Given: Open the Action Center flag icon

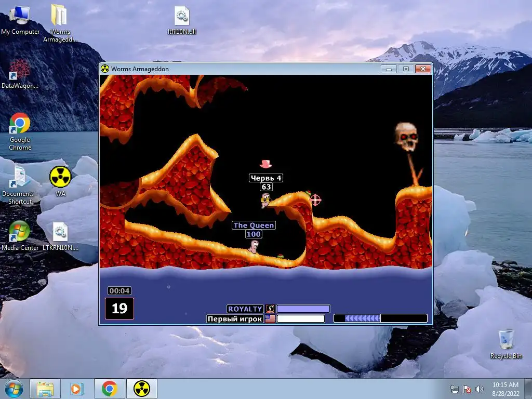Looking at the screenshot, I should (467, 389).
